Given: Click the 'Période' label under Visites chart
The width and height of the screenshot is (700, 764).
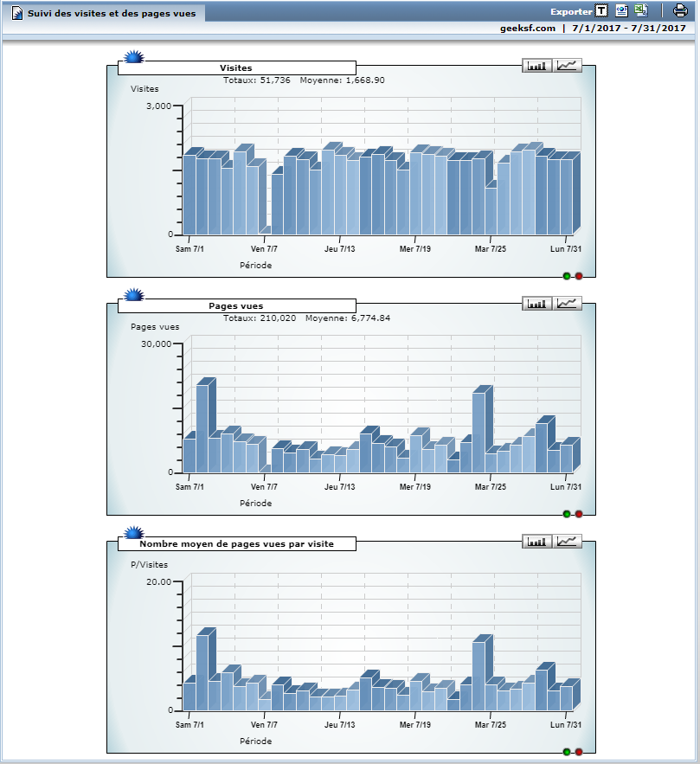Looking at the screenshot, I should click(256, 265).
